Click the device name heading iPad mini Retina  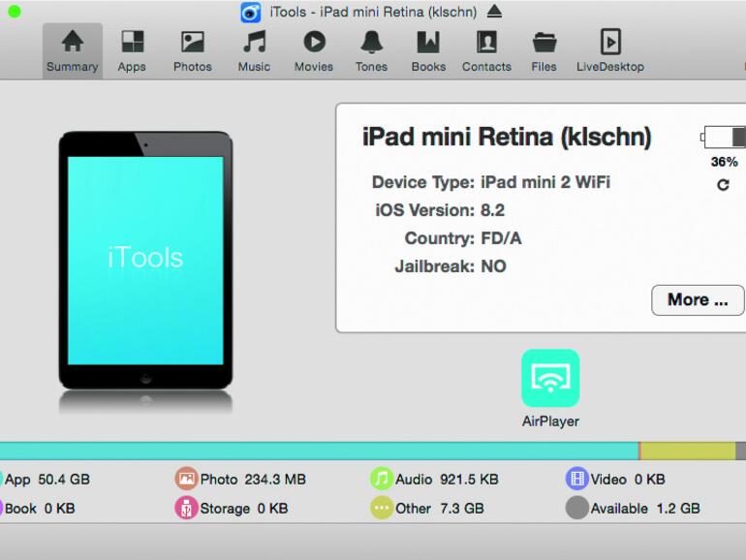pyautogui.click(x=507, y=137)
